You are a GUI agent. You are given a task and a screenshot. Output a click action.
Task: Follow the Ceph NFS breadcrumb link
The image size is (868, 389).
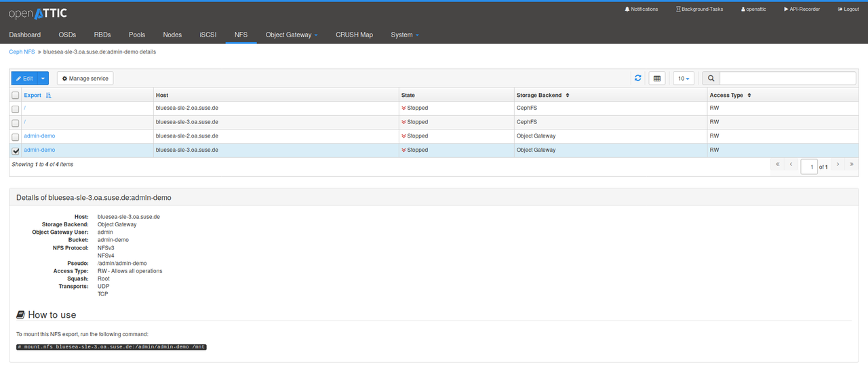point(22,52)
